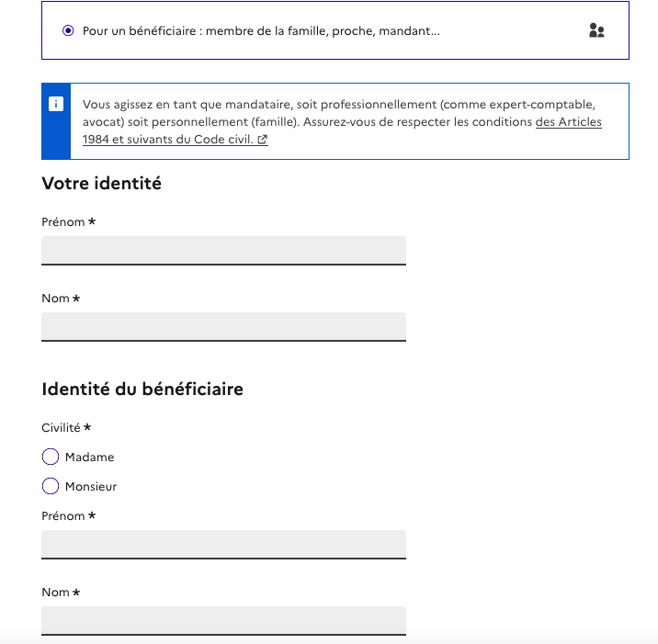Select the Madame civility option
This screenshot has width=658, height=644.
tap(51, 457)
